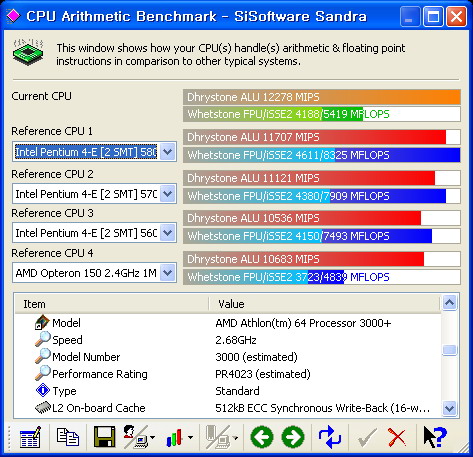Save results with the floppy disk icon

(x=104, y=437)
